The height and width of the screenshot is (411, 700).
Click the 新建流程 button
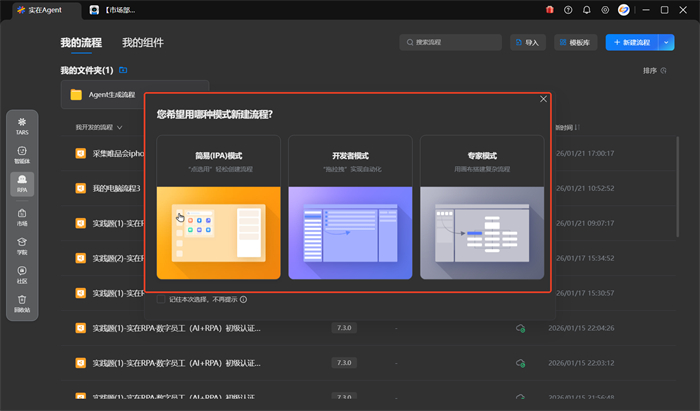[632, 42]
